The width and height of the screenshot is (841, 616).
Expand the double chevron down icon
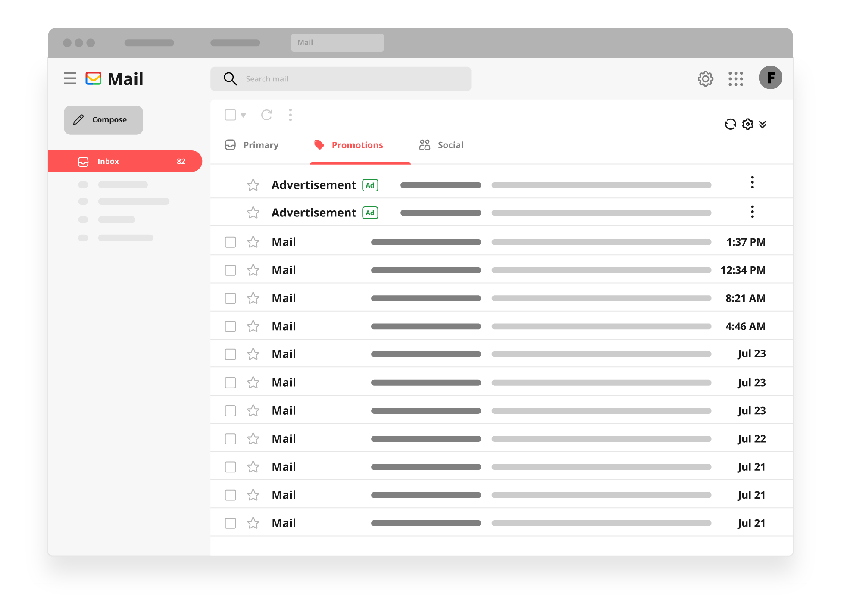click(x=763, y=125)
